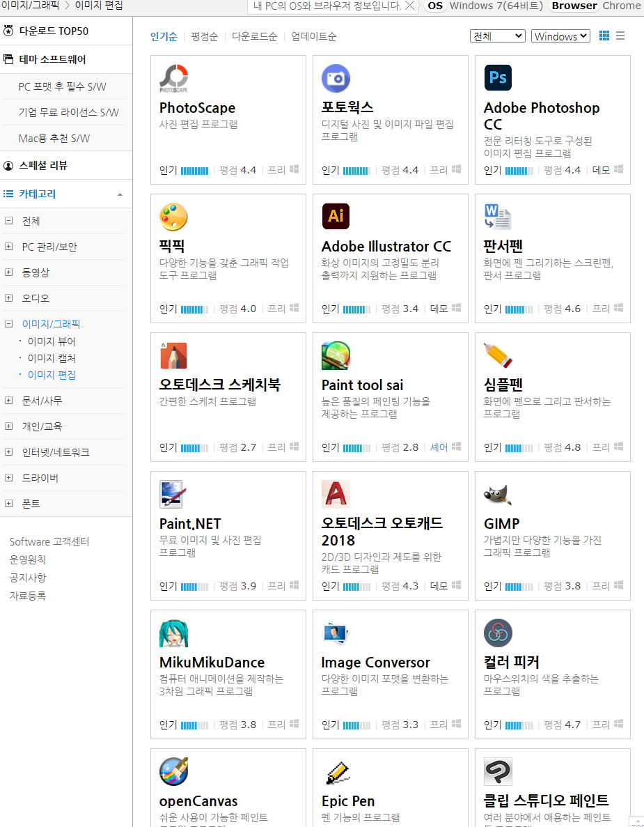The image size is (644, 827).
Task: Select 이미지 캡처 subcategory
Action: coord(52,358)
